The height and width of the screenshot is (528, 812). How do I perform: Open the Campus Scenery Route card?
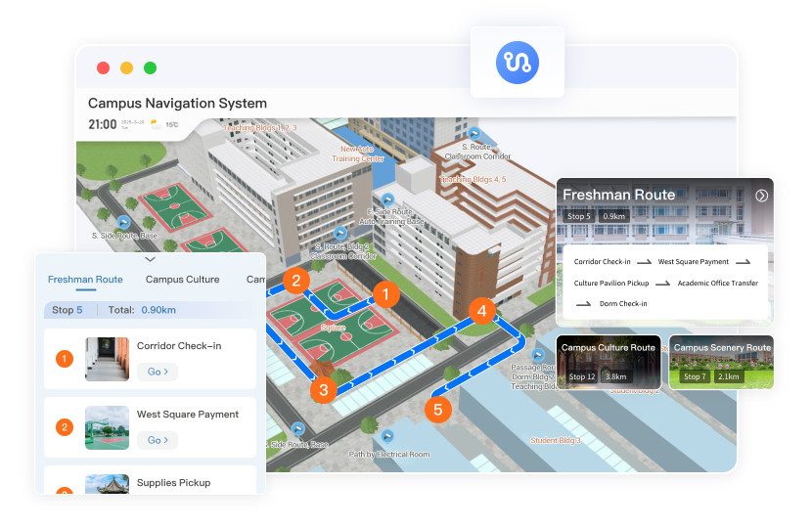721,363
